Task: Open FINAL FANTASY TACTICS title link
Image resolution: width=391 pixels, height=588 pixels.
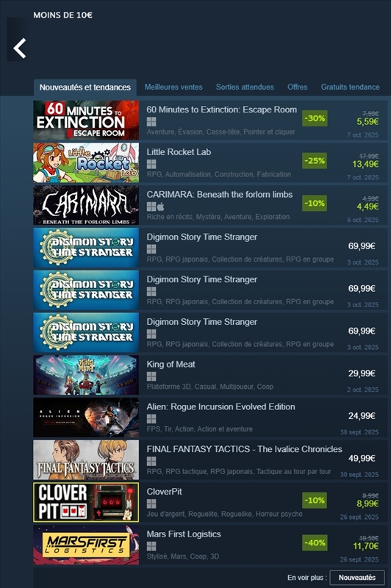Action: click(x=244, y=449)
